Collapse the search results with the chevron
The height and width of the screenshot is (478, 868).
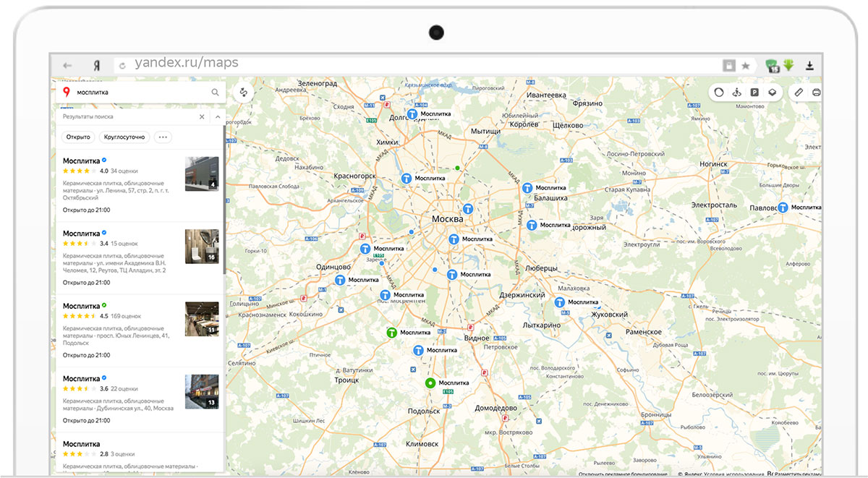(x=218, y=116)
